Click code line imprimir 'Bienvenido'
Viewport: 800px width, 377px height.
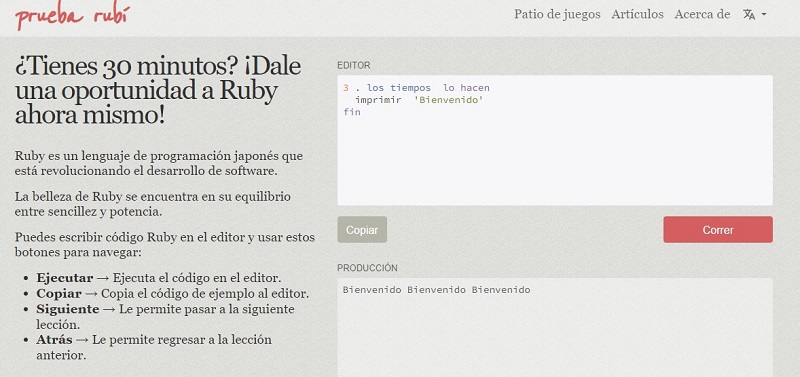click(x=419, y=100)
